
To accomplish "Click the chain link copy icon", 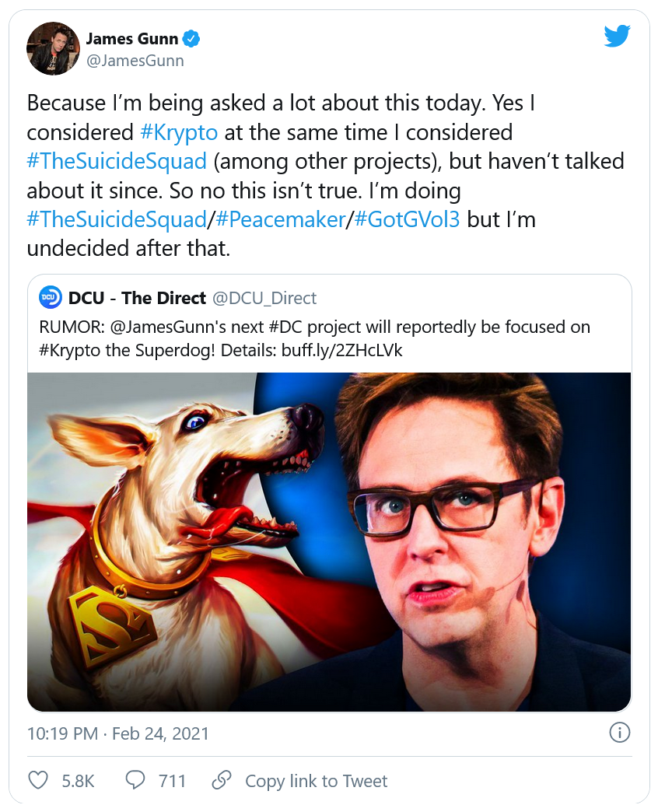I will (222, 780).
